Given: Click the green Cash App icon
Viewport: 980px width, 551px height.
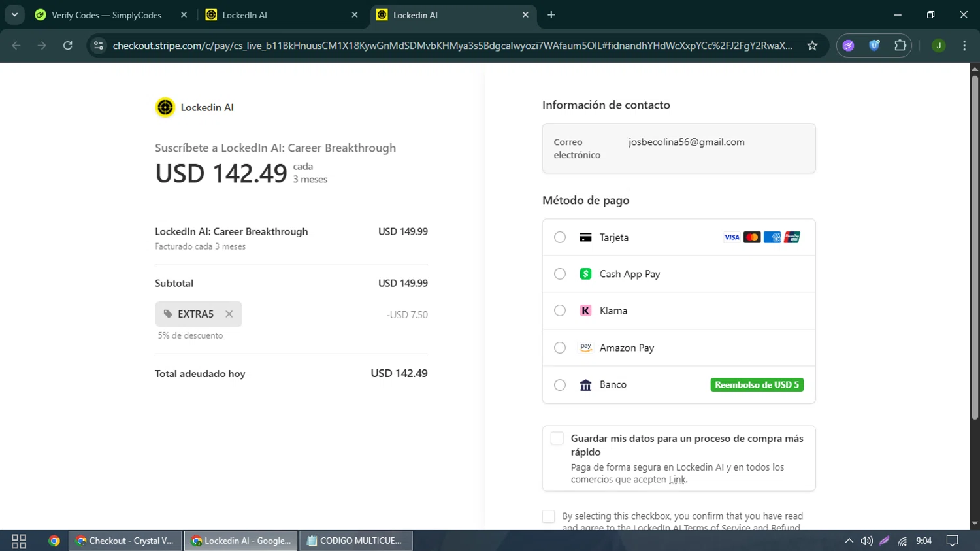Looking at the screenshot, I should pos(585,274).
